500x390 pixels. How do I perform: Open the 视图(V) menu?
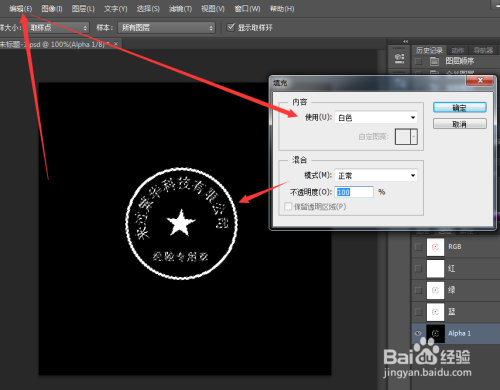point(213,9)
